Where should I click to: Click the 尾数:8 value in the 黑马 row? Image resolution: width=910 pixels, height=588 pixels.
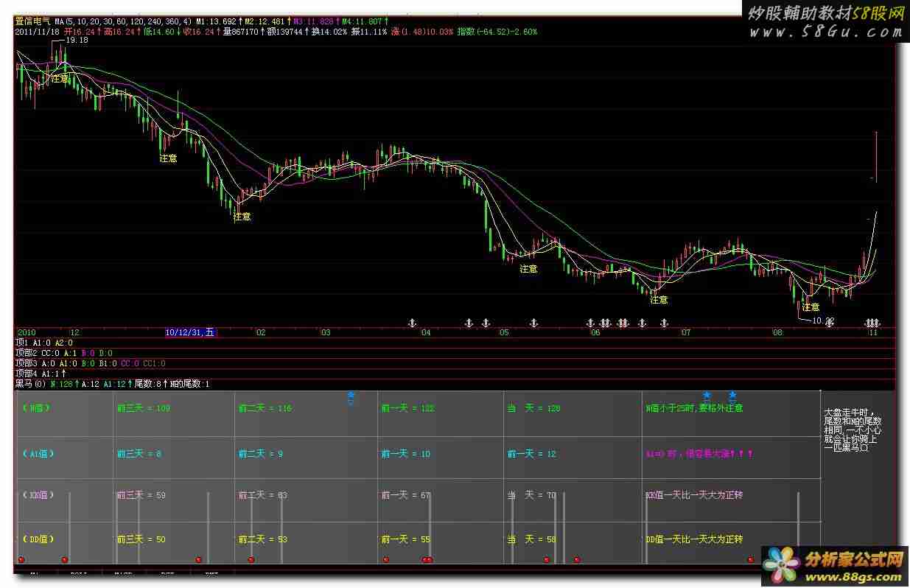click(x=147, y=384)
